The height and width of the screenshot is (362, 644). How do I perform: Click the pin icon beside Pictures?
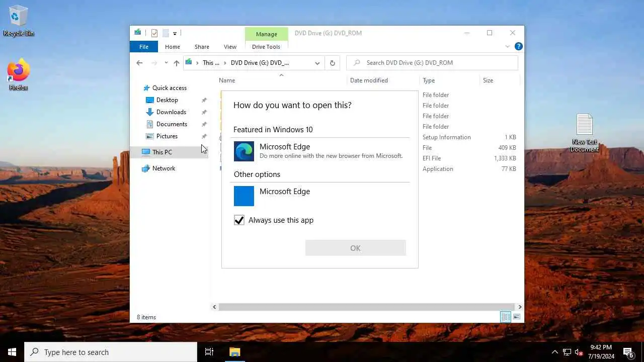pos(204,136)
